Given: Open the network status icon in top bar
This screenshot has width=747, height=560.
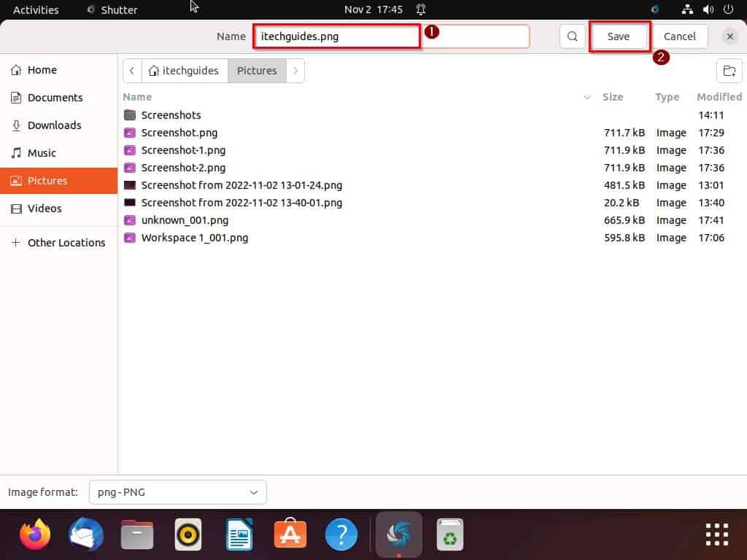Looking at the screenshot, I should coord(687,9).
